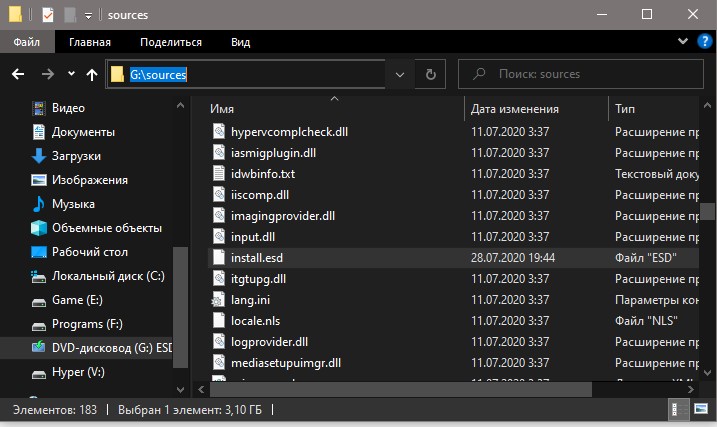Click the locale.nls file icon
Viewport: 717px width, 427px height.
click(219, 321)
